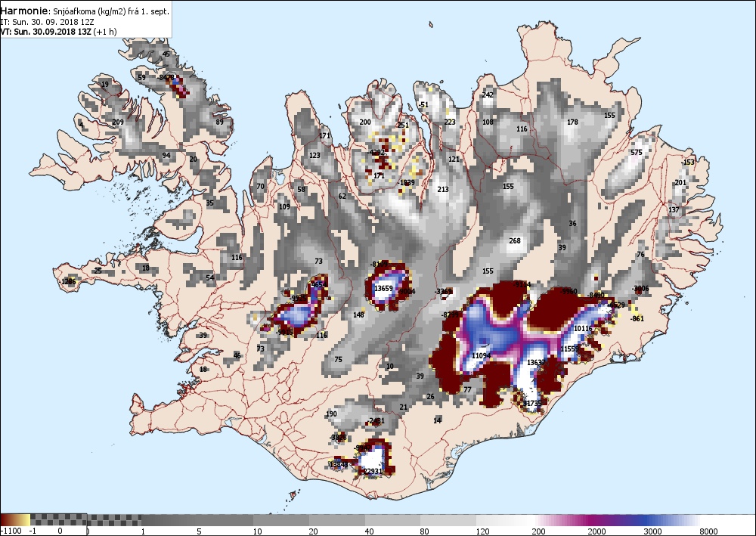Click the -861 value in the southeast
This screenshot has width=756, height=536.
click(x=637, y=318)
